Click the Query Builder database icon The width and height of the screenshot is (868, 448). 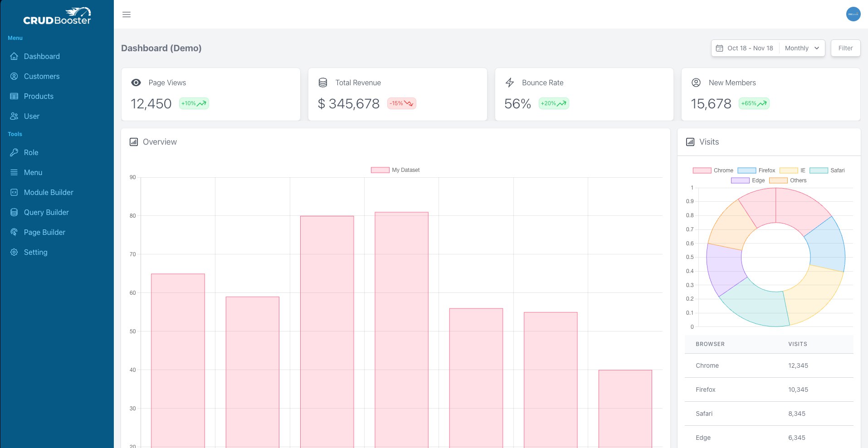pyautogui.click(x=14, y=212)
